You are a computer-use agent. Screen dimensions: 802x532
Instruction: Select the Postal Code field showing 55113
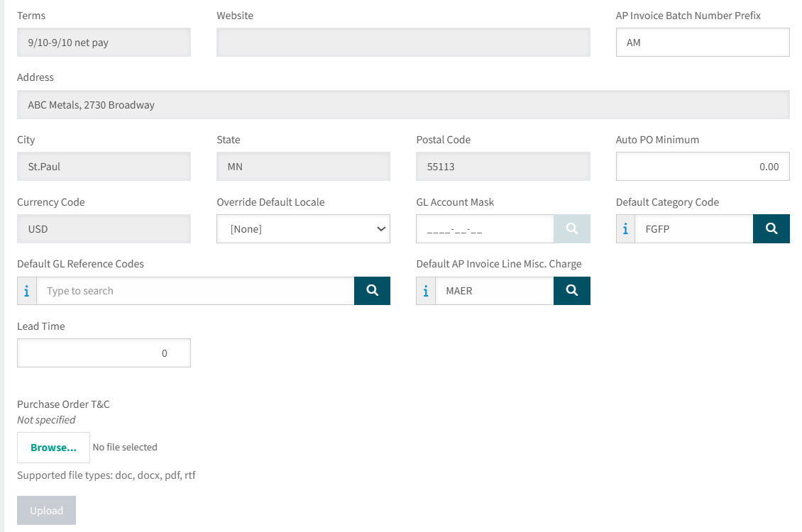point(502,167)
